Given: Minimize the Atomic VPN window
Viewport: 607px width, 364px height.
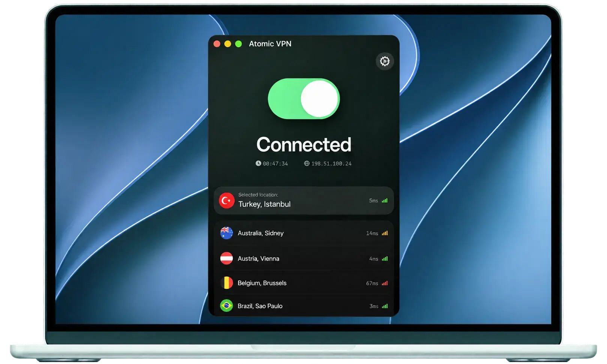Looking at the screenshot, I should pyautogui.click(x=228, y=44).
